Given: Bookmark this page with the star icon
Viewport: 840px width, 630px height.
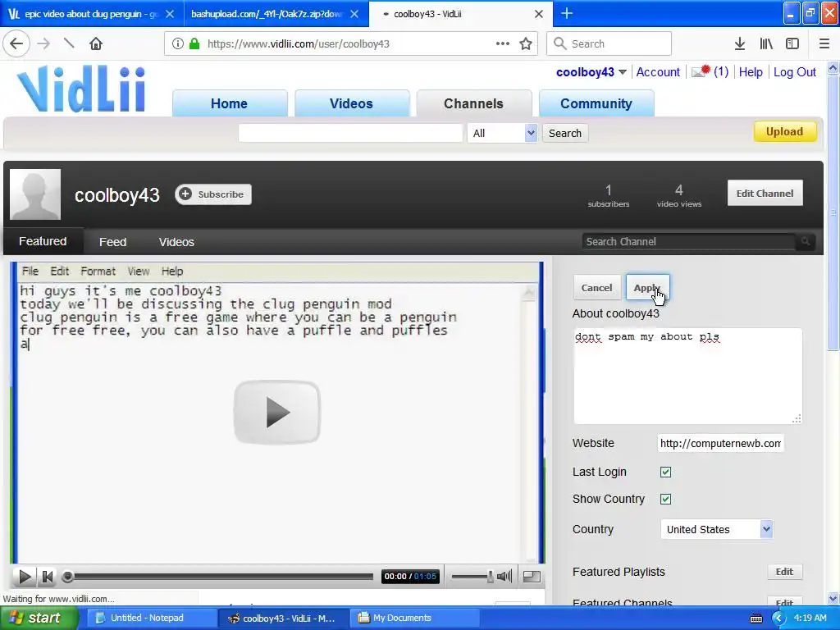Looking at the screenshot, I should point(526,44).
